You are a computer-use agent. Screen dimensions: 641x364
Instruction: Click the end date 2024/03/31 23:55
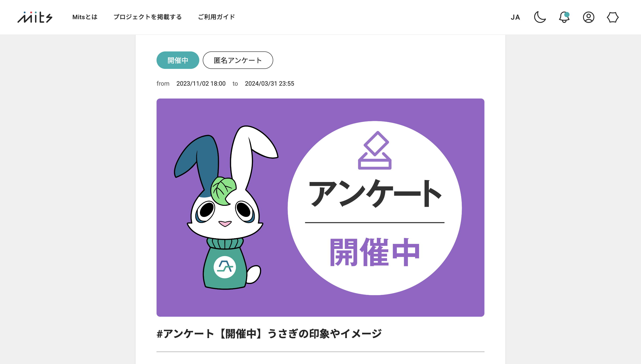pos(269,83)
